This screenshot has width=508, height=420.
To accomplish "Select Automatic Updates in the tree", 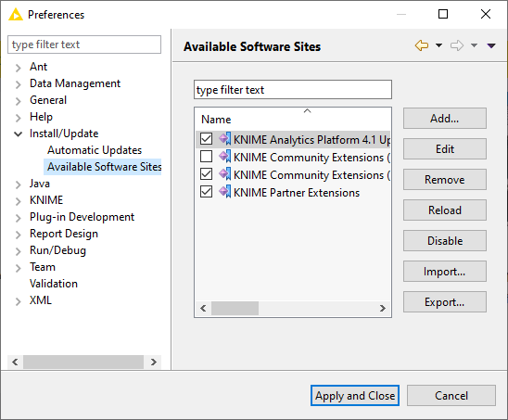I will [95, 150].
